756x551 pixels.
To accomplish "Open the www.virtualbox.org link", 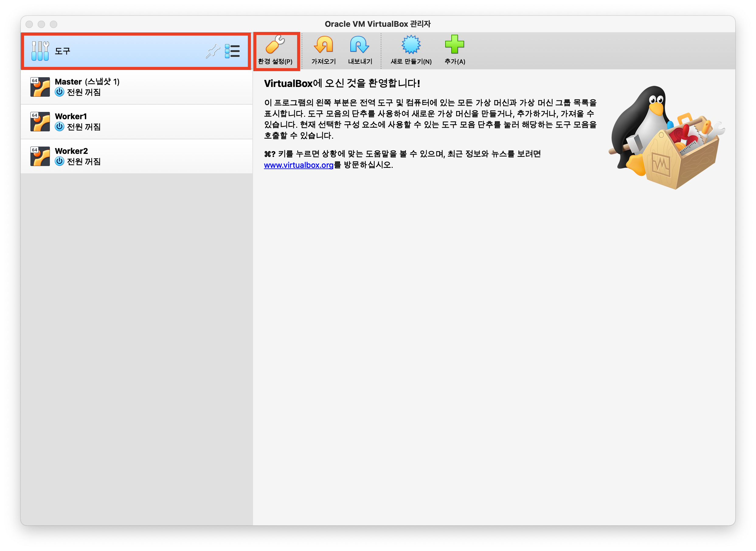I will tap(298, 165).
